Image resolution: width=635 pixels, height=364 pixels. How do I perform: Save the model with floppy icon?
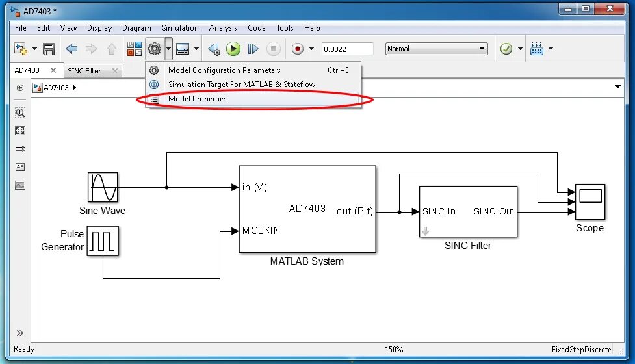point(49,49)
